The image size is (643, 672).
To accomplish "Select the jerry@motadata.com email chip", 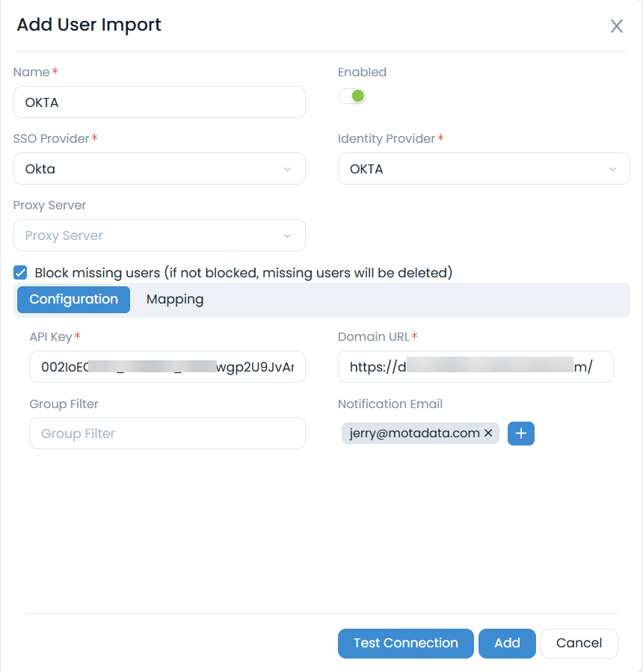I will click(x=411, y=433).
